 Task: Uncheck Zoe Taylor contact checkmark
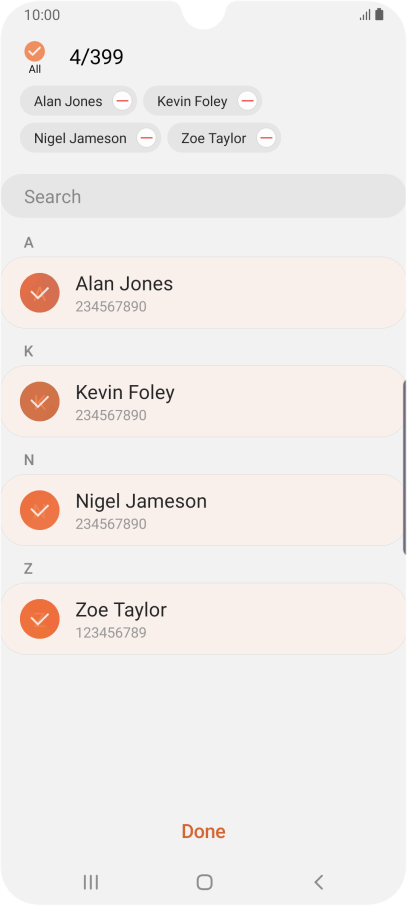[39, 619]
